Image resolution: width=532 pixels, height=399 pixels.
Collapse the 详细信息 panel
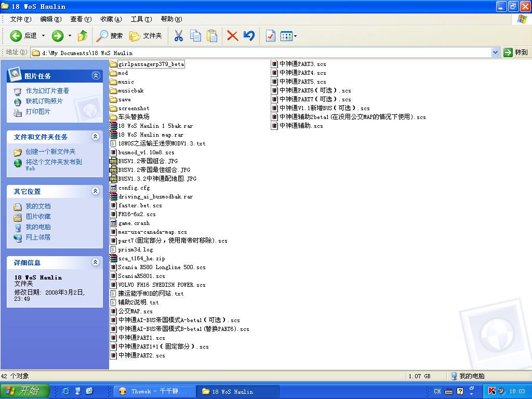96,262
